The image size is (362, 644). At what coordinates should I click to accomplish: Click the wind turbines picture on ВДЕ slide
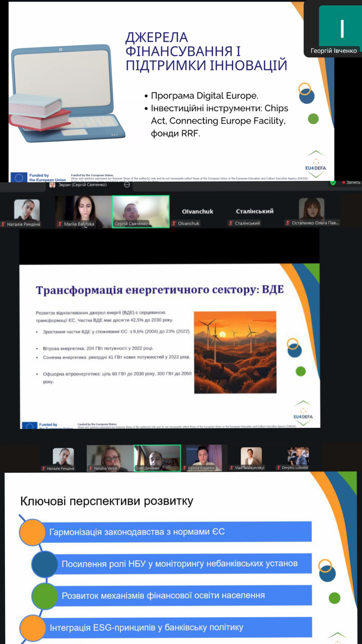click(x=235, y=352)
